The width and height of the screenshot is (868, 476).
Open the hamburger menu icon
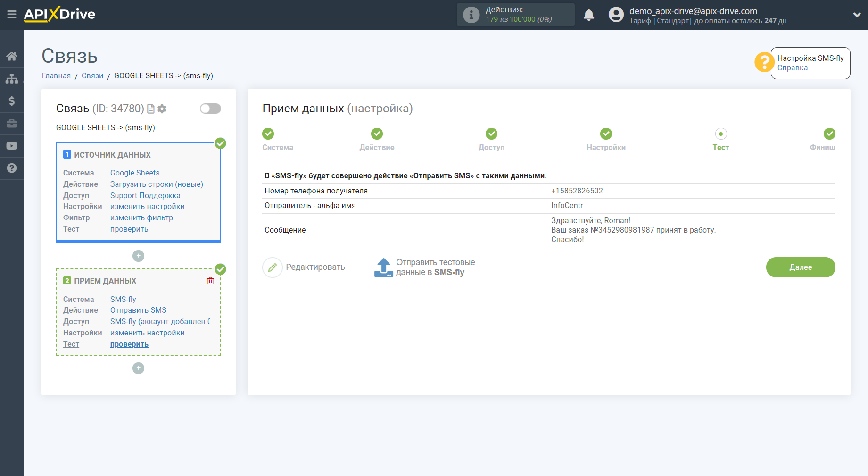pyautogui.click(x=12, y=15)
